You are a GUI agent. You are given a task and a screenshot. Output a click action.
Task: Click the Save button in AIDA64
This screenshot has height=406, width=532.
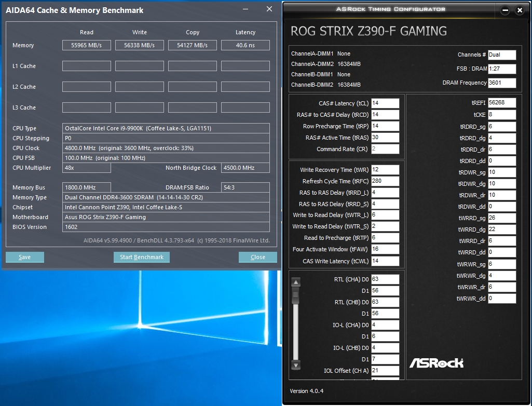point(25,257)
